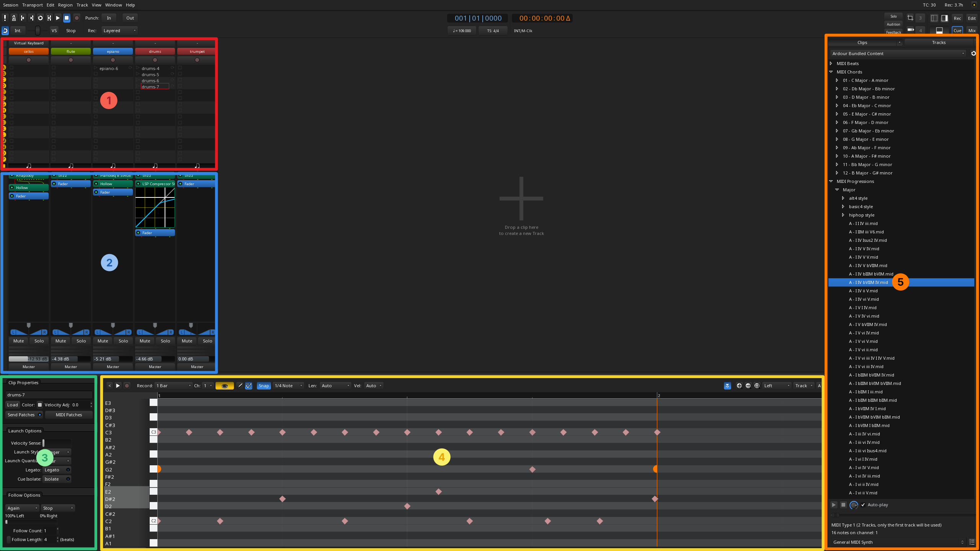Open the Ardour Bundled Content dropdown
Image resolution: width=980 pixels, height=551 pixels.
(898, 54)
